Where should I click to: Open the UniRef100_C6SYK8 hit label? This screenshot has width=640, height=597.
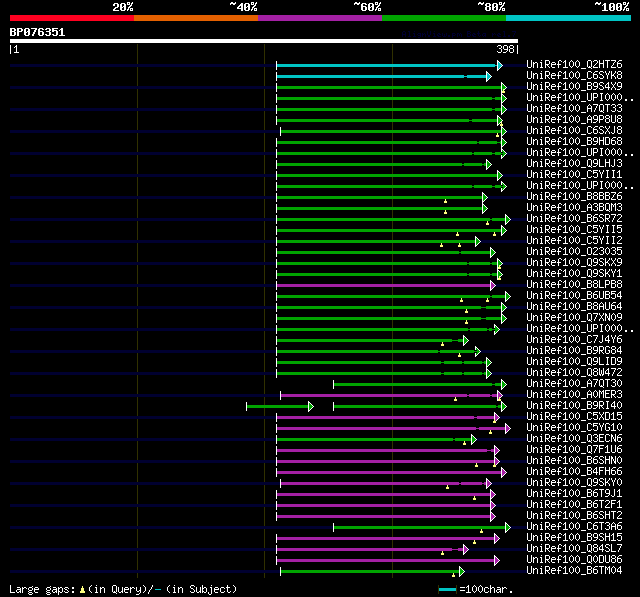[574, 75]
